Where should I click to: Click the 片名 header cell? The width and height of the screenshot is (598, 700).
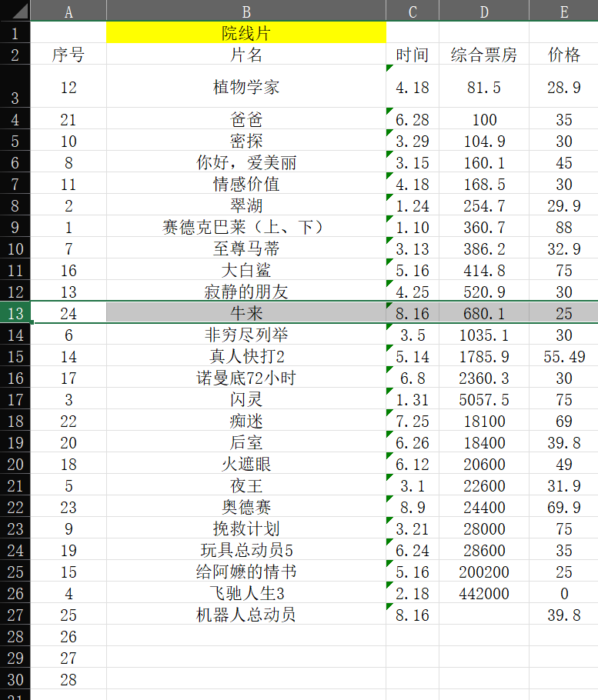[x=246, y=55]
